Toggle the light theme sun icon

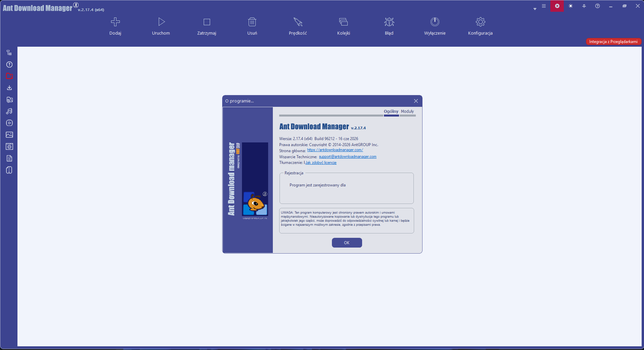571,6
